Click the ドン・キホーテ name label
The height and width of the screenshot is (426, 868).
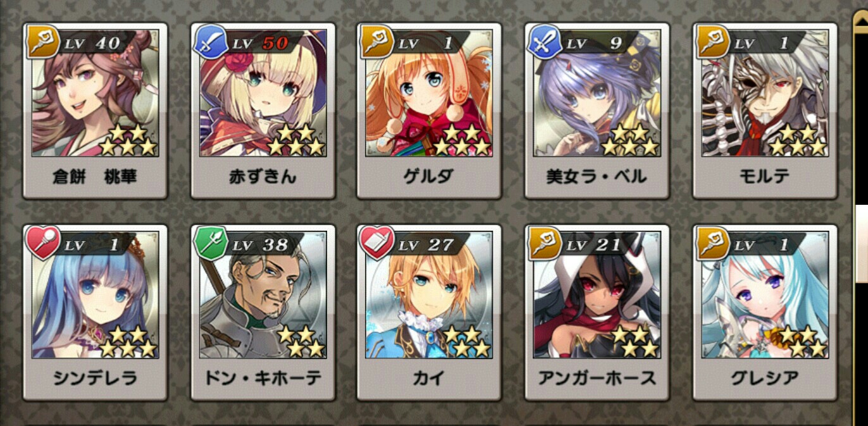pyautogui.click(x=263, y=378)
